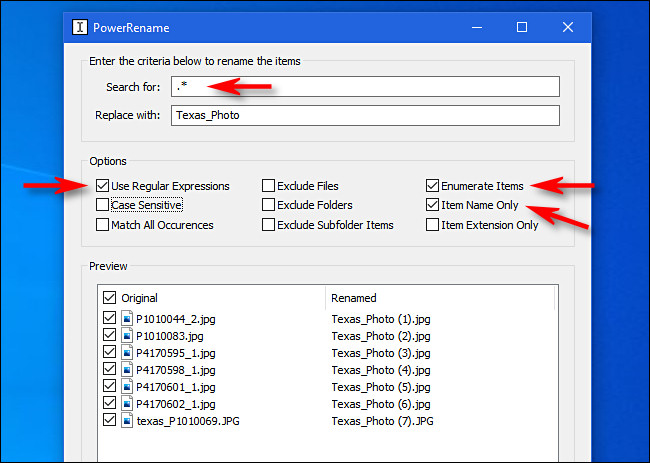Toggle Match All Occurences checkbox

point(103,225)
